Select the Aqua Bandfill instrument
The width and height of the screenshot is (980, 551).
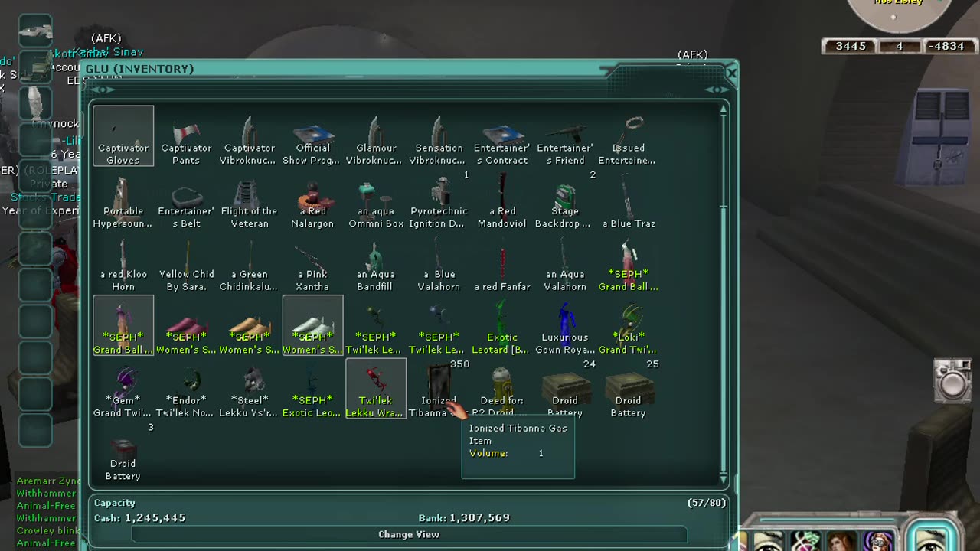coord(375,262)
